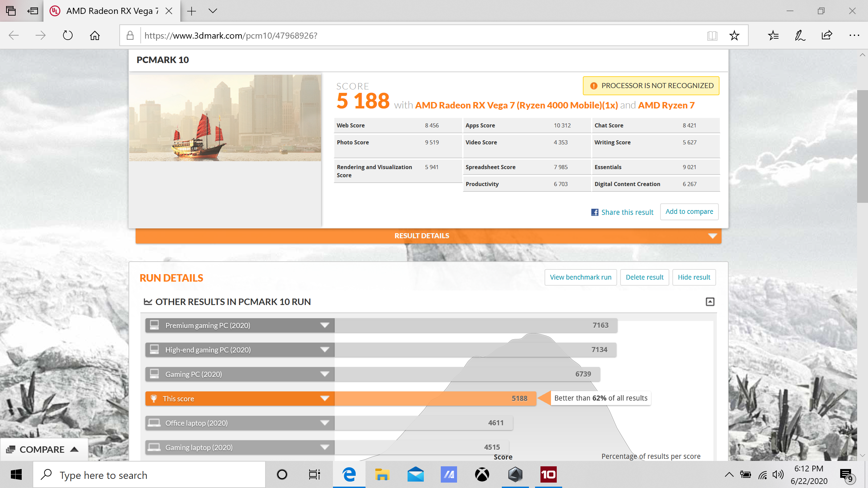
Task: Show tab previews chevron
Action: 213,11
